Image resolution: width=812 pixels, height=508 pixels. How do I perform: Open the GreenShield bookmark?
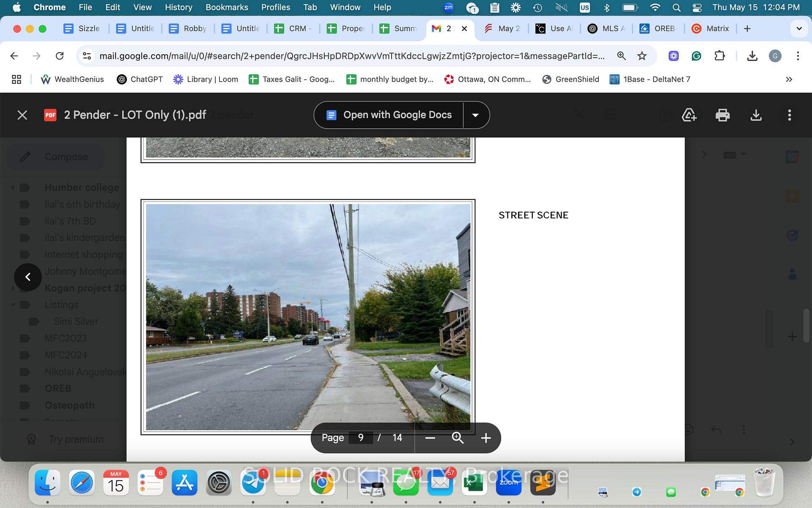click(571, 79)
